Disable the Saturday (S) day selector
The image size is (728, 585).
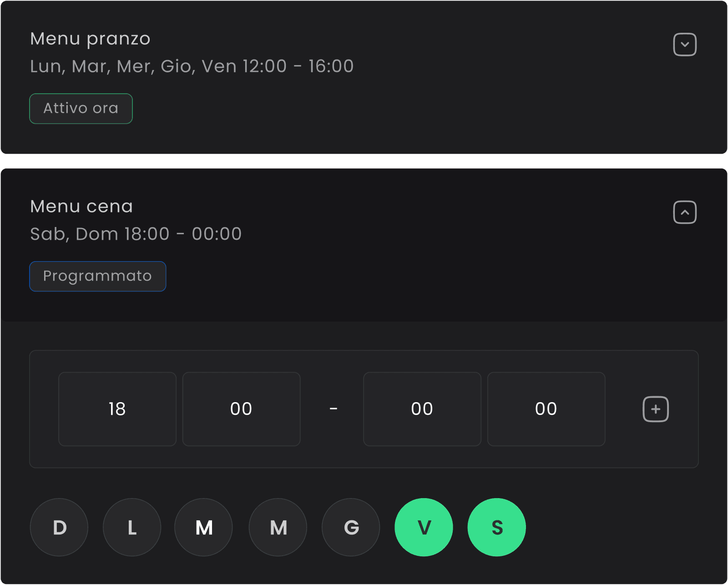496,527
